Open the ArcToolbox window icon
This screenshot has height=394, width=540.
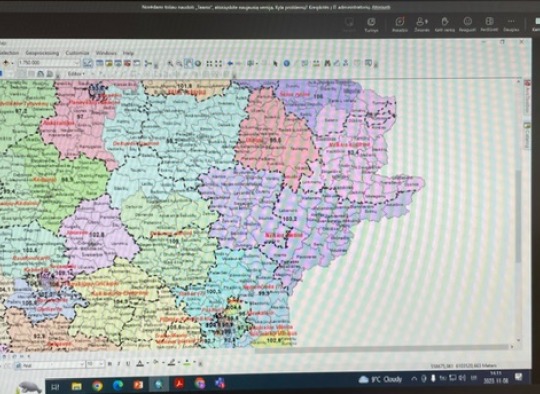click(127, 63)
